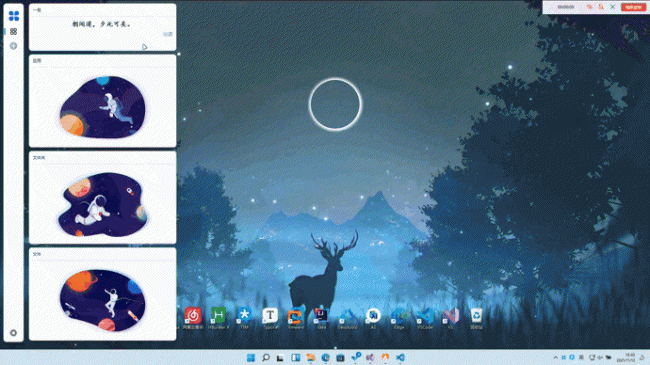650x365 pixels.
Task: Open taskbar Search magnifier
Action: [x=266, y=358]
